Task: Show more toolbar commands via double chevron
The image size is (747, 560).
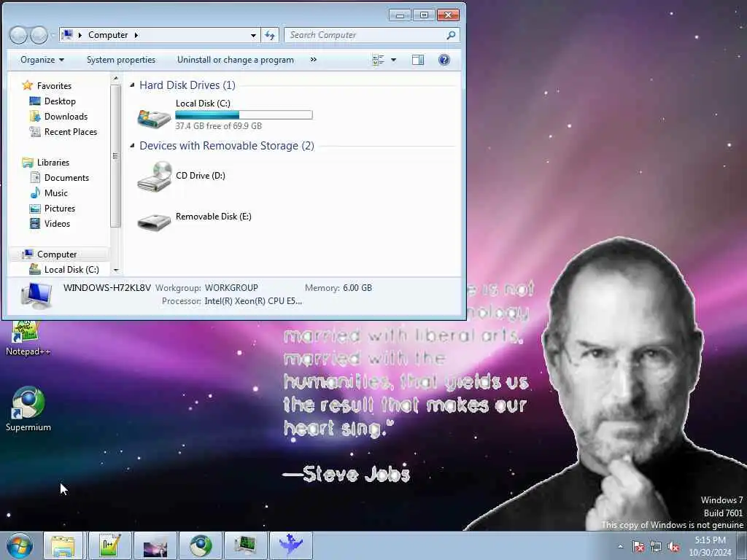Action: pyautogui.click(x=313, y=60)
